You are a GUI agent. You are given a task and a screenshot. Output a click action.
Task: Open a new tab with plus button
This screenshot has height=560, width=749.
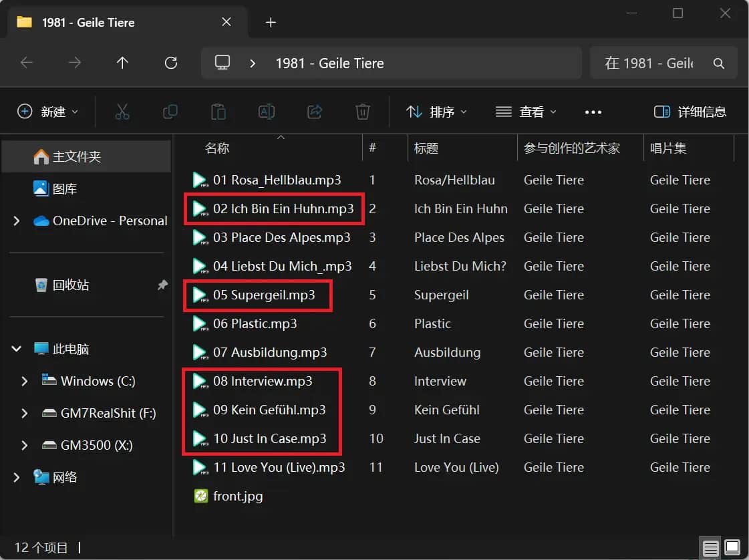[x=271, y=23]
